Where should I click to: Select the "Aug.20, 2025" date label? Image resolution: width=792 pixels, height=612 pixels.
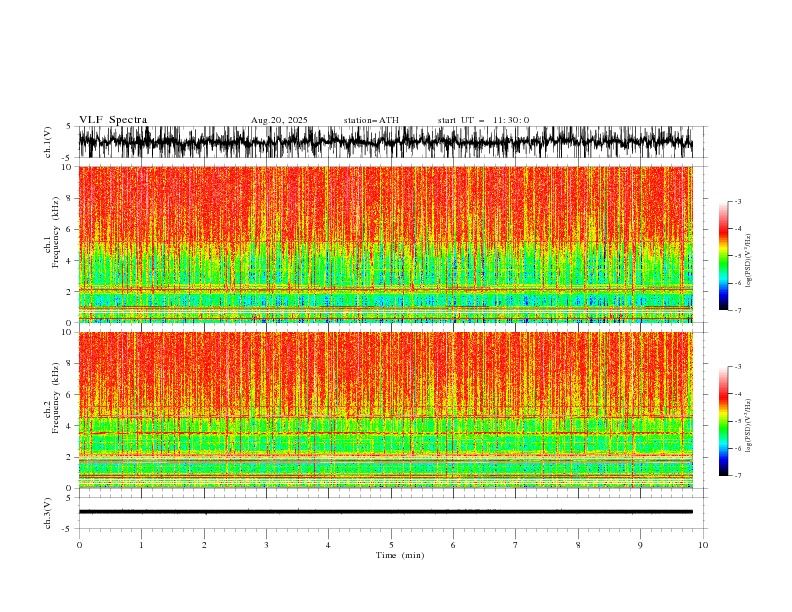click(x=279, y=120)
